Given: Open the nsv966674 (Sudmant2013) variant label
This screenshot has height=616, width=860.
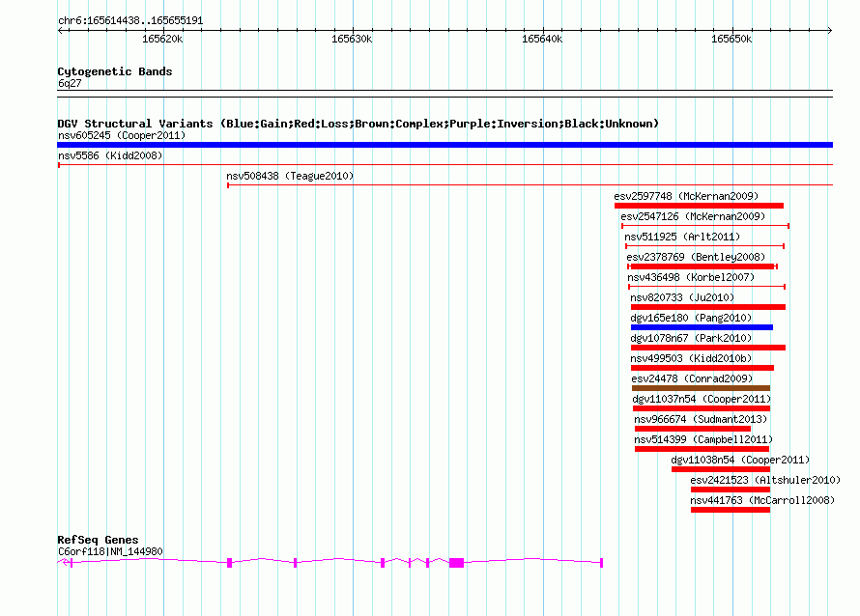Looking at the screenshot, I should tap(701, 419).
